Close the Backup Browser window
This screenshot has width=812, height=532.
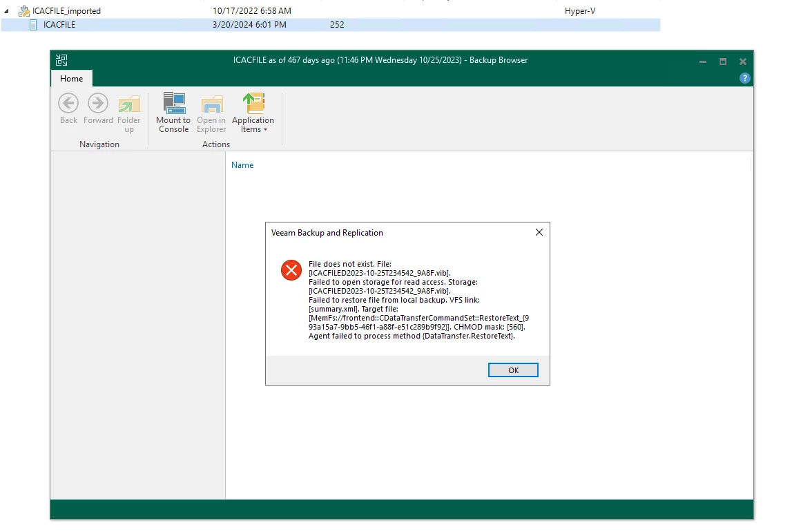click(x=743, y=61)
